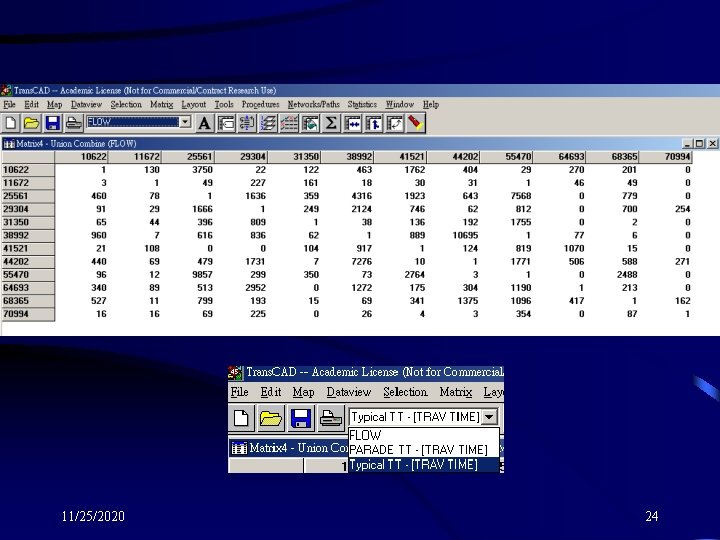Open Edit menu in the FLOW window
Image resolution: width=720 pixels, height=540 pixels.
tap(31, 105)
